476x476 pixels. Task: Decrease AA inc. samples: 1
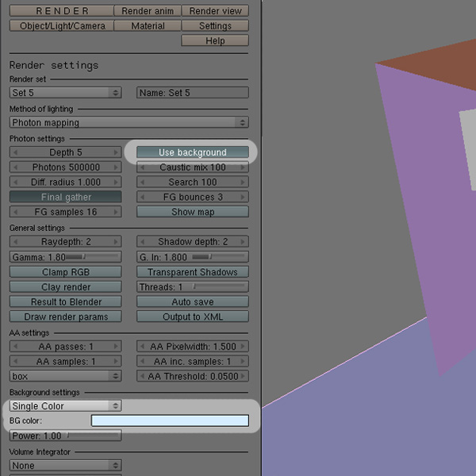[142, 361]
